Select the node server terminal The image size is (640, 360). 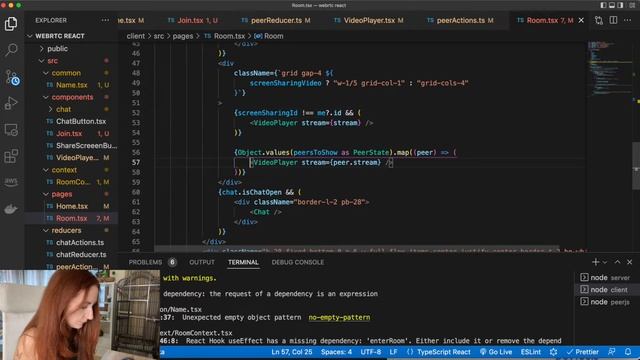click(x=606, y=278)
